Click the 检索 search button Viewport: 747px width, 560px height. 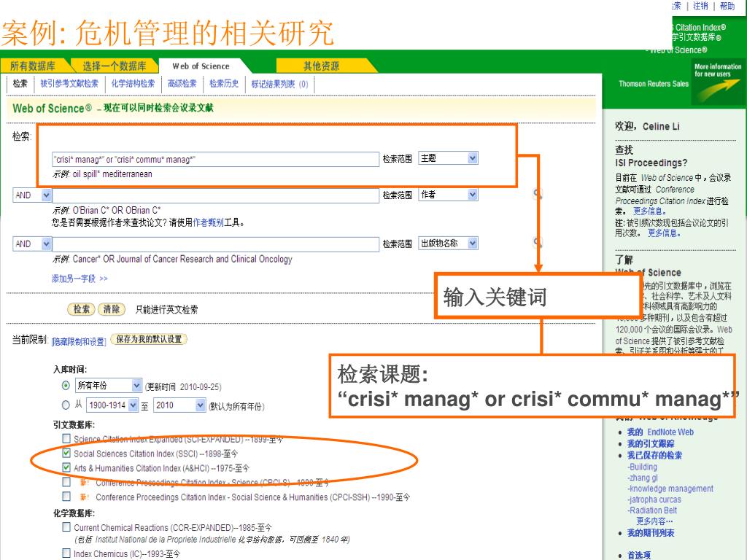(82, 309)
